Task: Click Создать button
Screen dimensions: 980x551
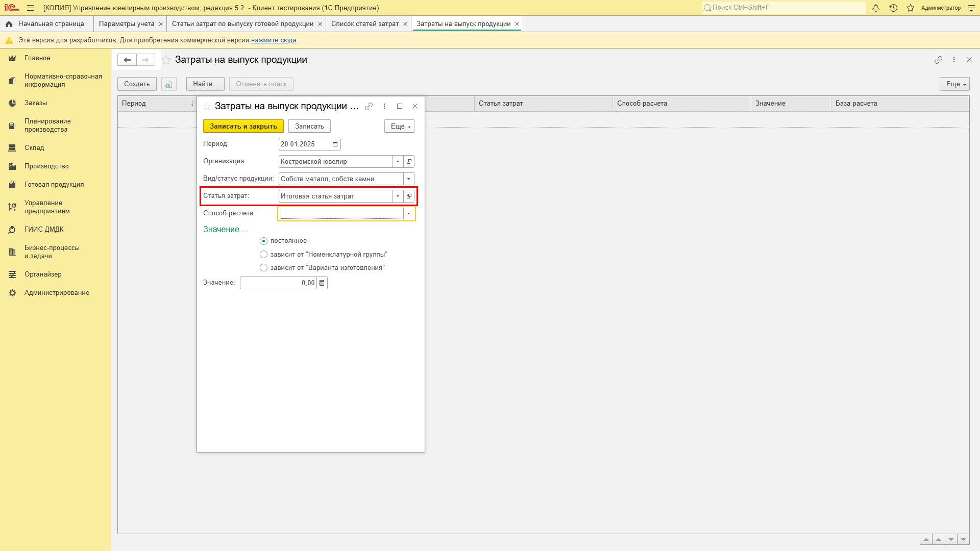Action: [x=137, y=84]
